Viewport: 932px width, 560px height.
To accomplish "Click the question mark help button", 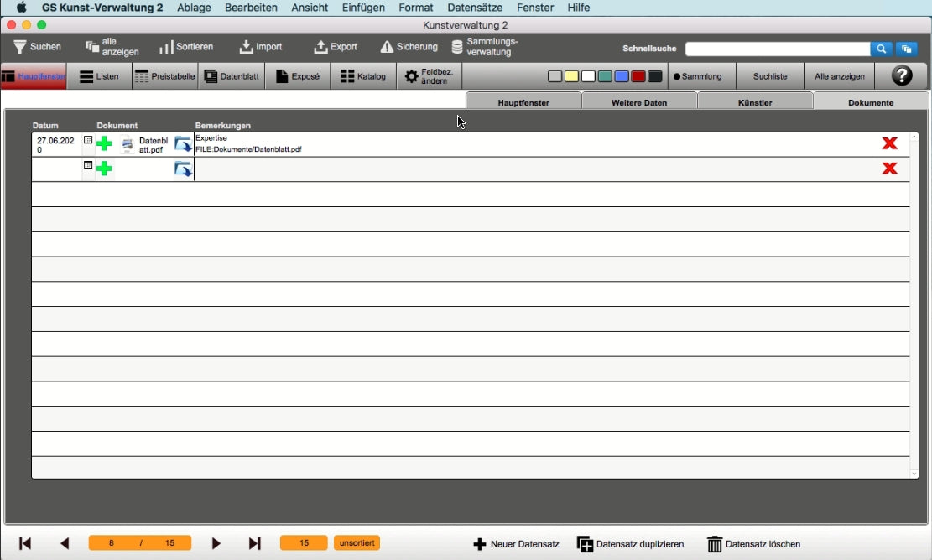I will coord(901,76).
